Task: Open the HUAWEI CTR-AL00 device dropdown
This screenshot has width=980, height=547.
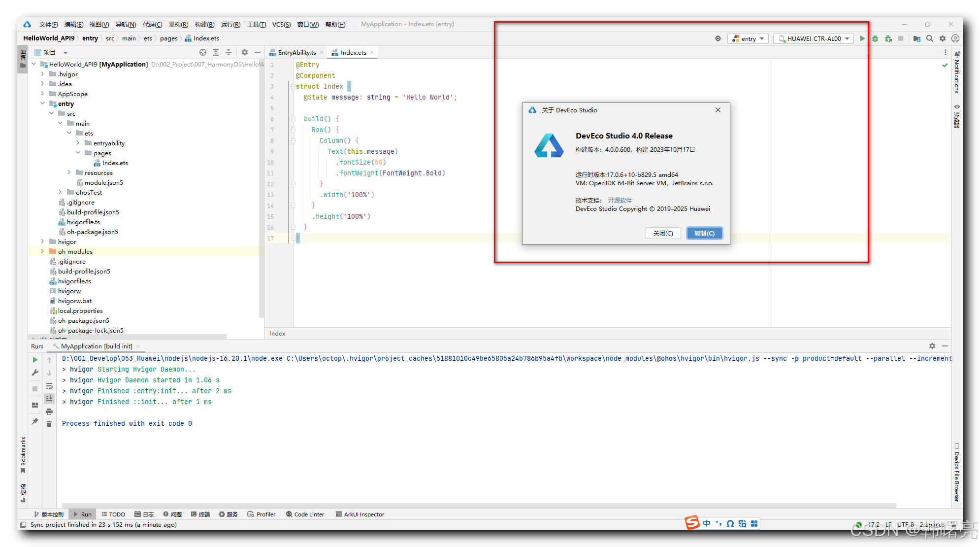Action: click(x=814, y=38)
